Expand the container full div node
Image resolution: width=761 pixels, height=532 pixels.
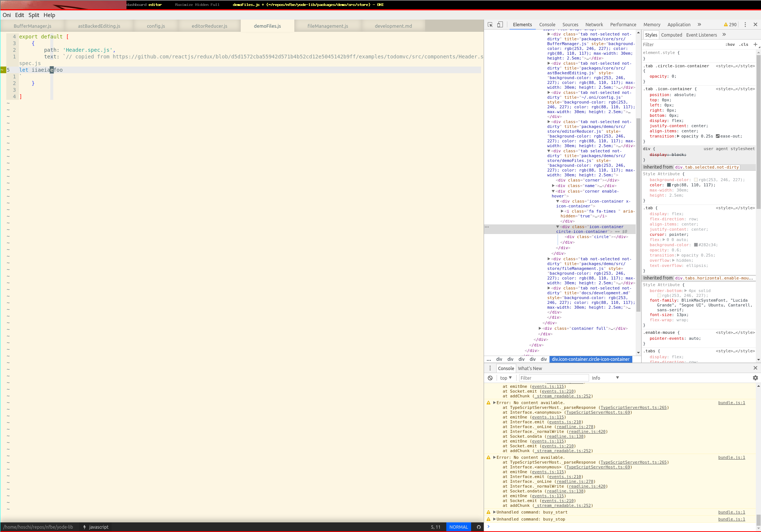click(540, 328)
